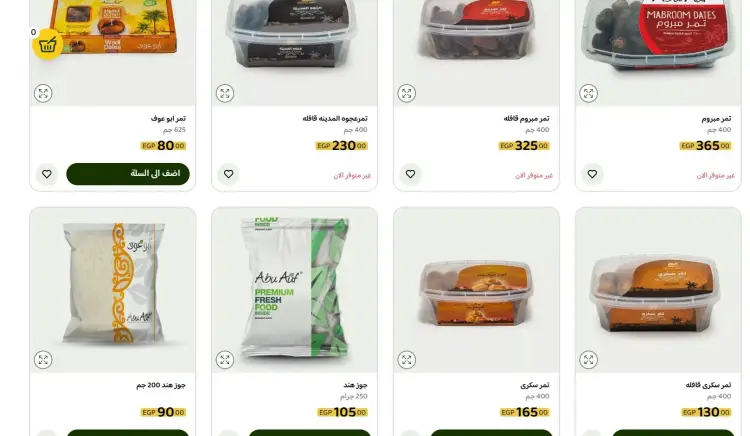Toggle wishlist heart for تمر مبروم 365 EGP

pyautogui.click(x=592, y=174)
